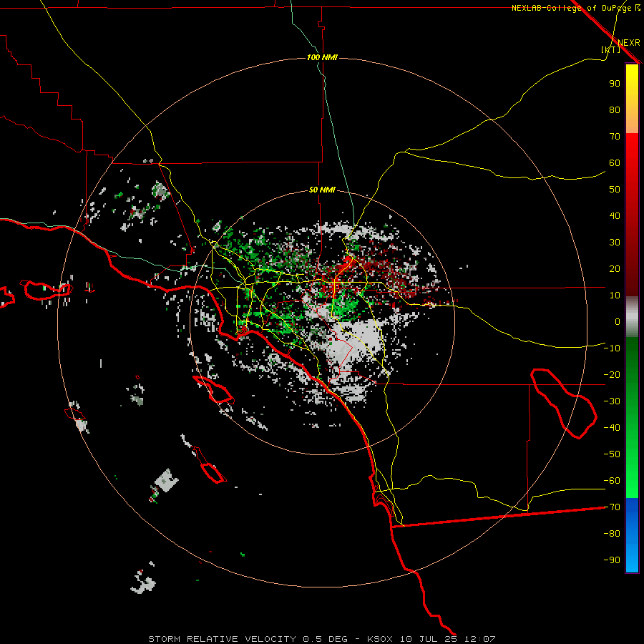
Task: Click the gray zero-velocity segment of color bar
Action: click(632, 317)
